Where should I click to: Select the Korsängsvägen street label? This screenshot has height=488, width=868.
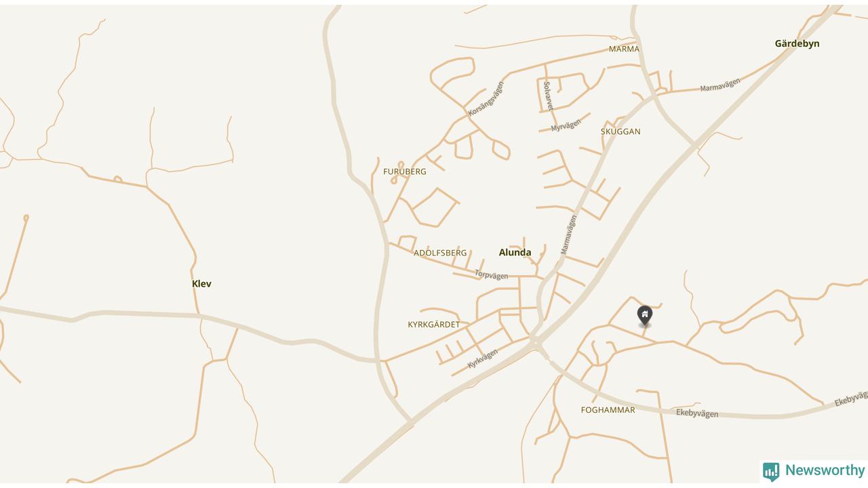[486, 99]
